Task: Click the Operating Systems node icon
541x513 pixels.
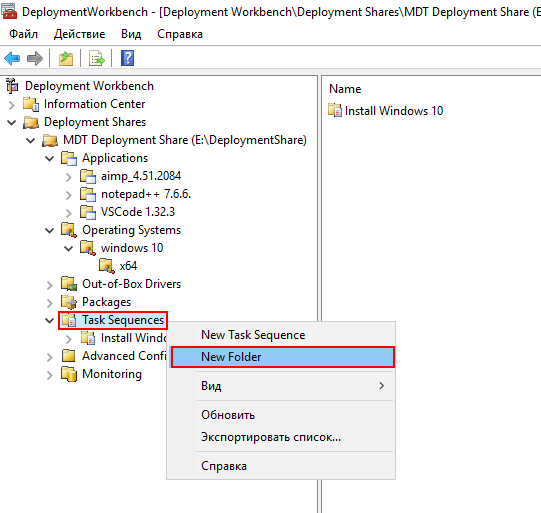Action: tap(69, 230)
